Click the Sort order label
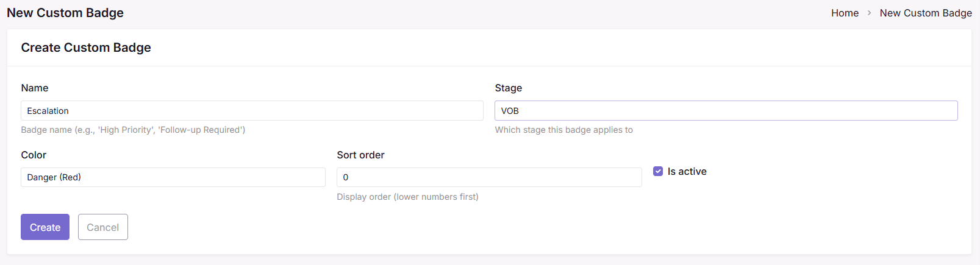The image size is (980, 265). click(x=360, y=155)
